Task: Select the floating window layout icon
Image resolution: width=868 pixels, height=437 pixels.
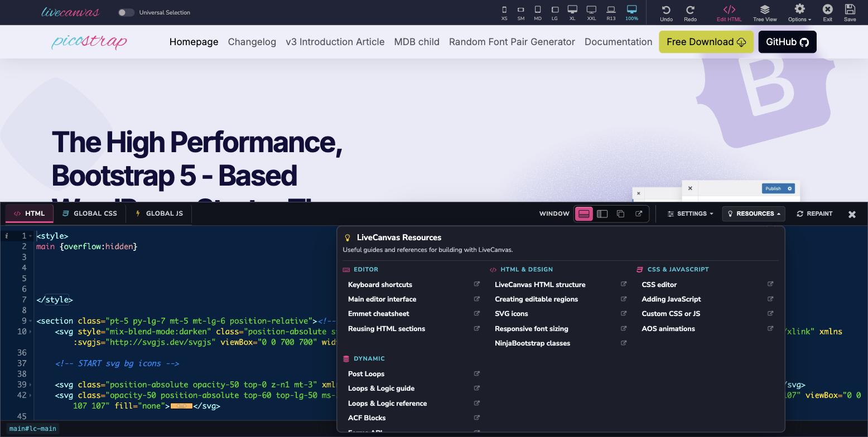Action: click(x=620, y=214)
